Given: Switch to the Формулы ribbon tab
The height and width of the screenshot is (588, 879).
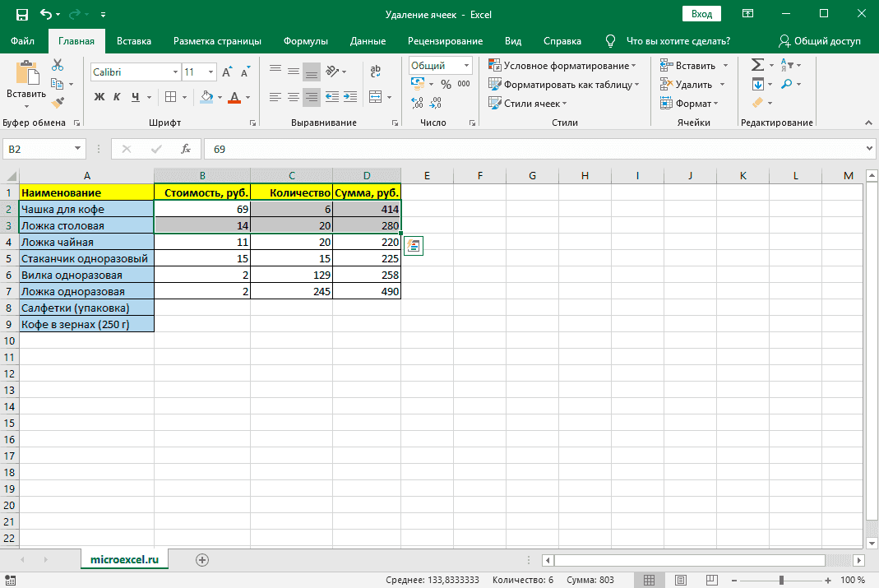Looking at the screenshot, I should 305,41.
